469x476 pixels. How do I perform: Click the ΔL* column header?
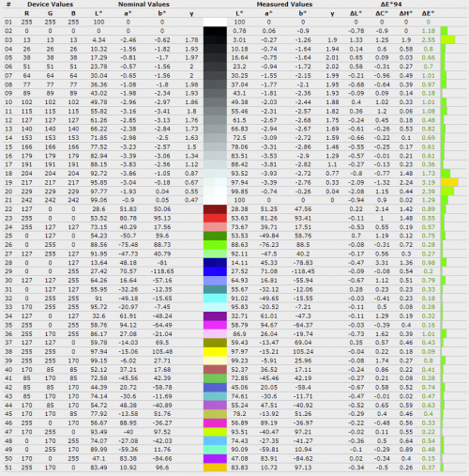pyautogui.click(x=356, y=13)
